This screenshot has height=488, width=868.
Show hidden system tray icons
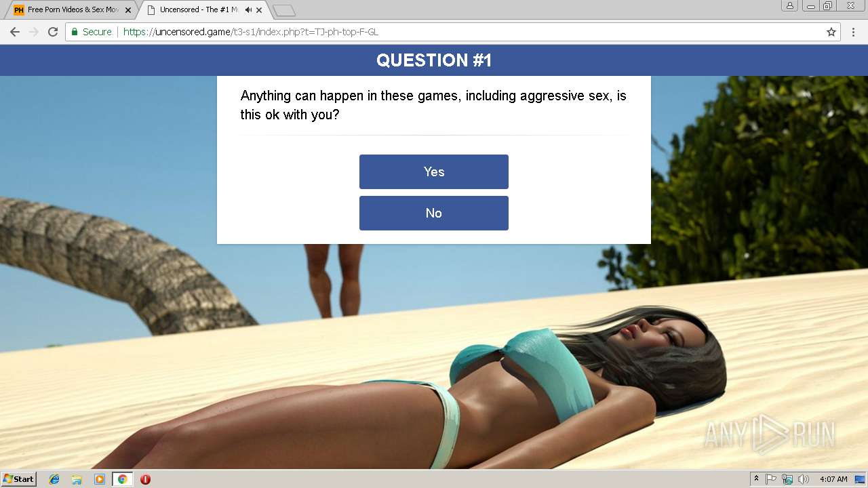[x=757, y=479]
